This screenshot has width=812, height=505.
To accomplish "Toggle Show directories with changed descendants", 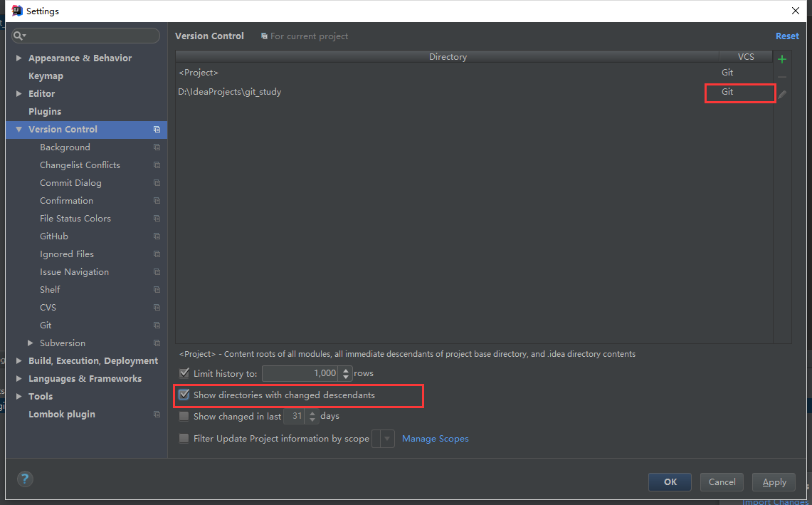I will click(x=184, y=395).
